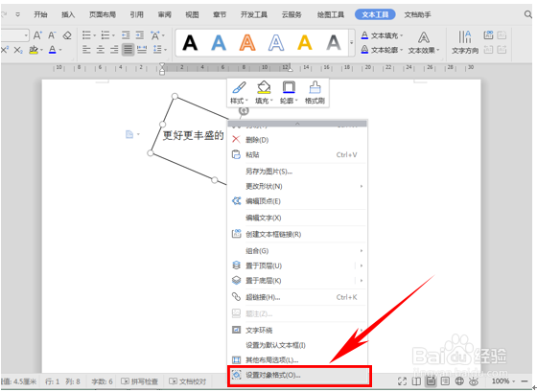The image size is (537, 392).
Task: Choose 超链接(H)... menu item
Action: point(297,297)
